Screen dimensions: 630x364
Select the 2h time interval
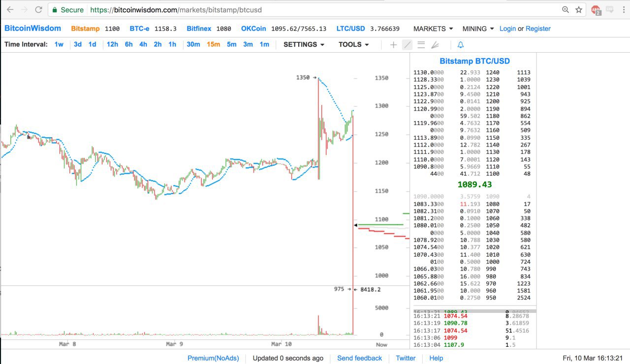point(157,44)
